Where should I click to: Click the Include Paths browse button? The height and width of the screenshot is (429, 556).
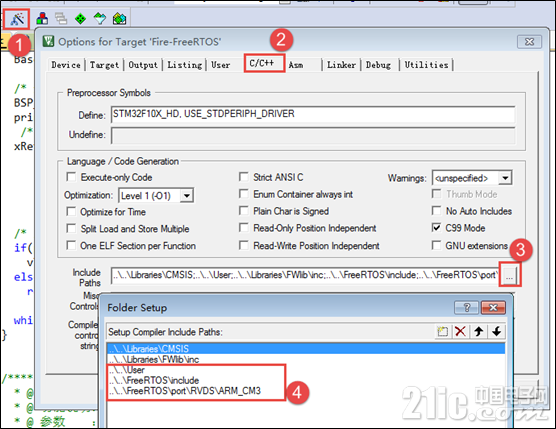pyautogui.click(x=510, y=275)
